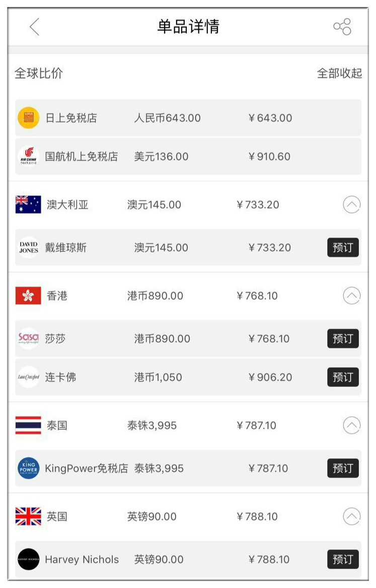Tap the Sasa store logo

point(29,339)
